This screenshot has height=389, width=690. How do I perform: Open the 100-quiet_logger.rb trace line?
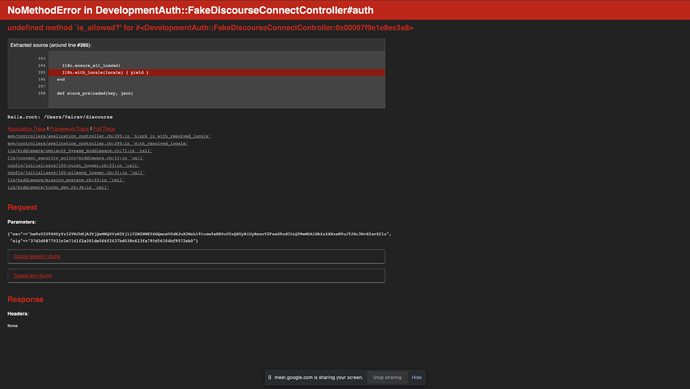point(73,165)
